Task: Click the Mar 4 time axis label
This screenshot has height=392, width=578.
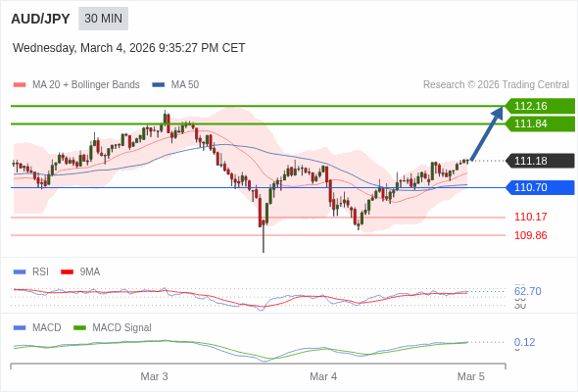Action: 323,376
